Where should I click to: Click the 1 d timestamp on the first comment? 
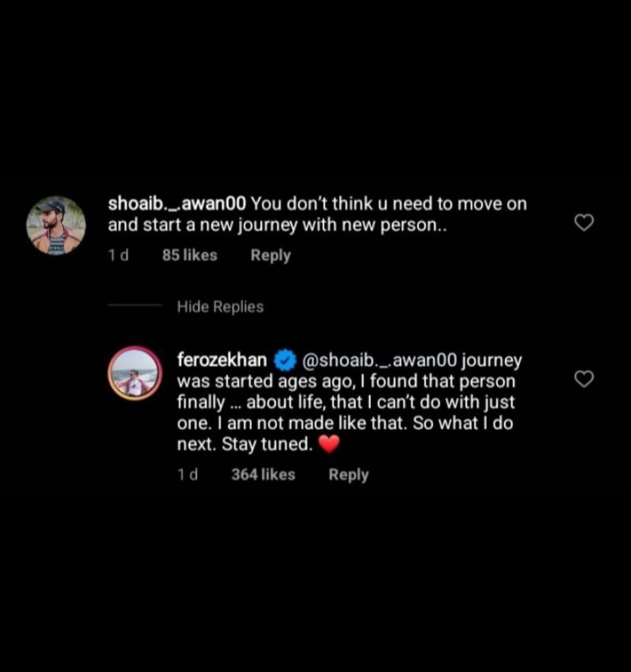pyautogui.click(x=118, y=255)
